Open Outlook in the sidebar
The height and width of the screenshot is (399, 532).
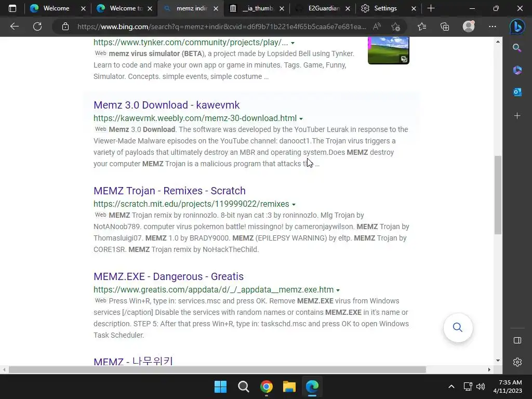(517, 92)
